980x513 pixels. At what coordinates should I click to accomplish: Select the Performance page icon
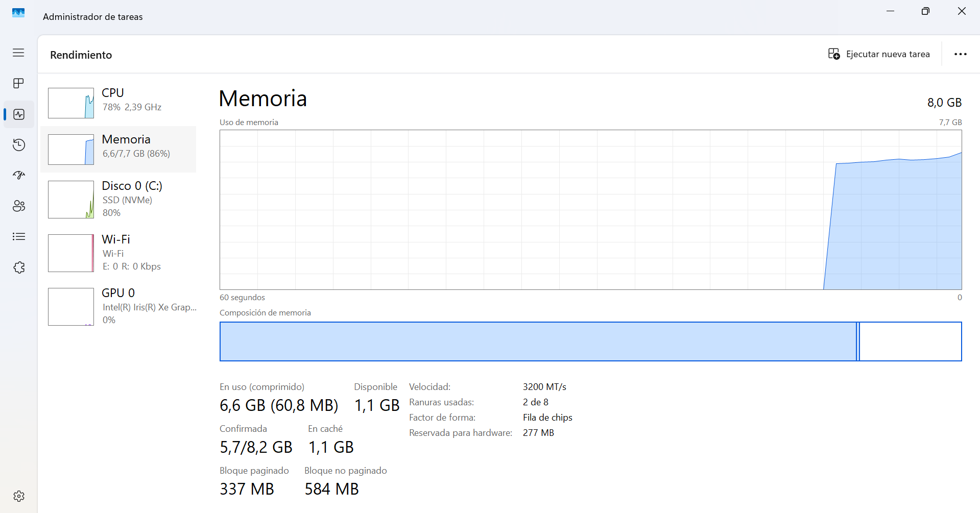(19, 114)
